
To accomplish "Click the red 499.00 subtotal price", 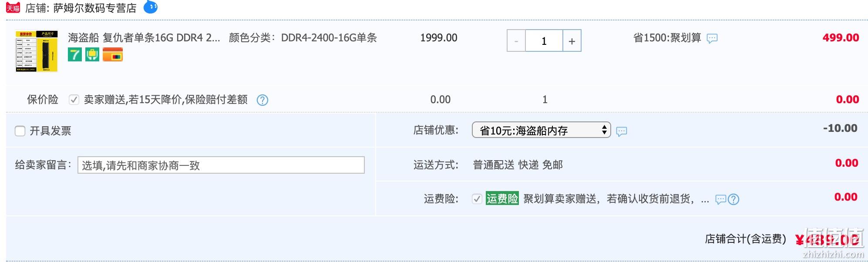I will click(x=841, y=38).
